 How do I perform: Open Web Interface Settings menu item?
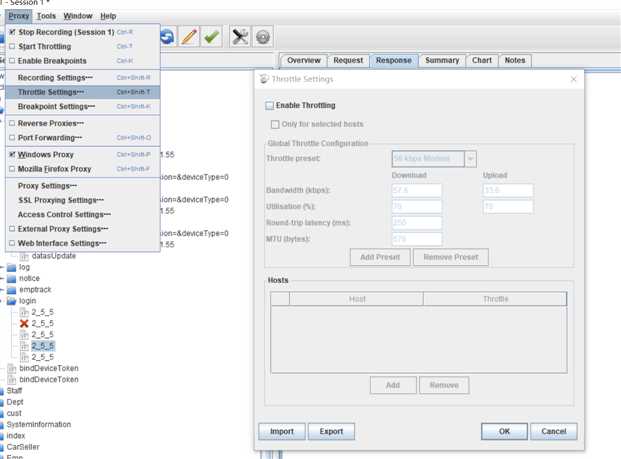tap(82, 243)
